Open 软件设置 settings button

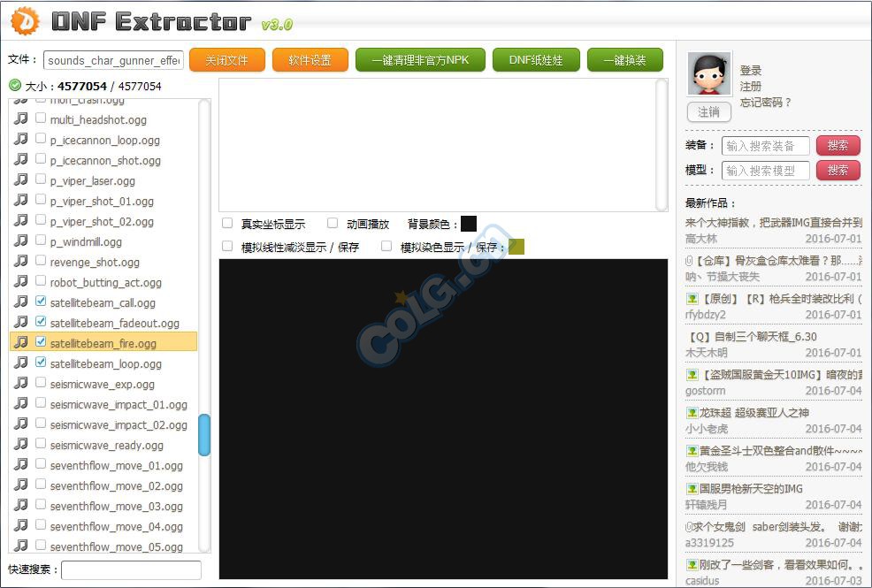(310, 60)
